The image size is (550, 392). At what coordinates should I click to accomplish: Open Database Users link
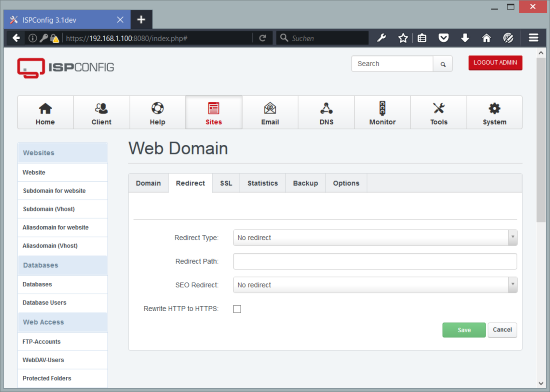[62, 303]
